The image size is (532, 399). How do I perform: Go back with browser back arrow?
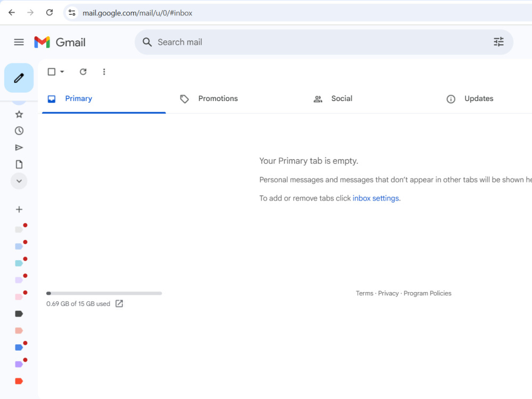tap(12, 13)
